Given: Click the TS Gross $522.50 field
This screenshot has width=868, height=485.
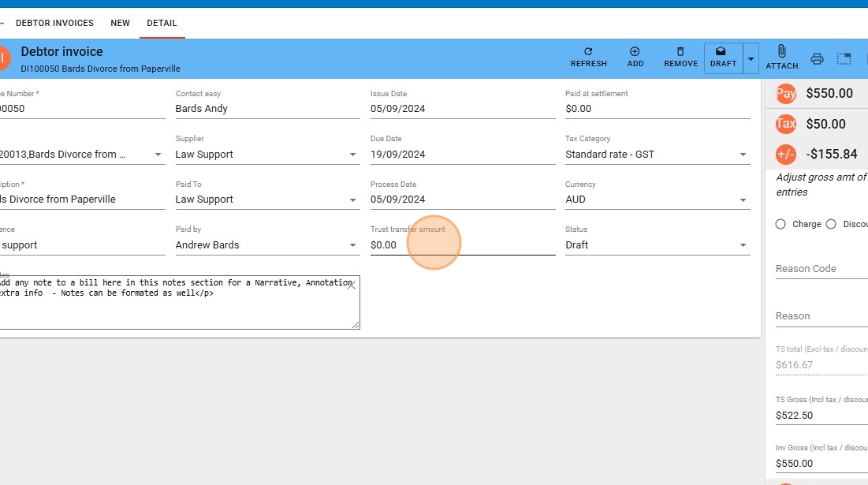Looking at the screenshot, I should point(821,416).
